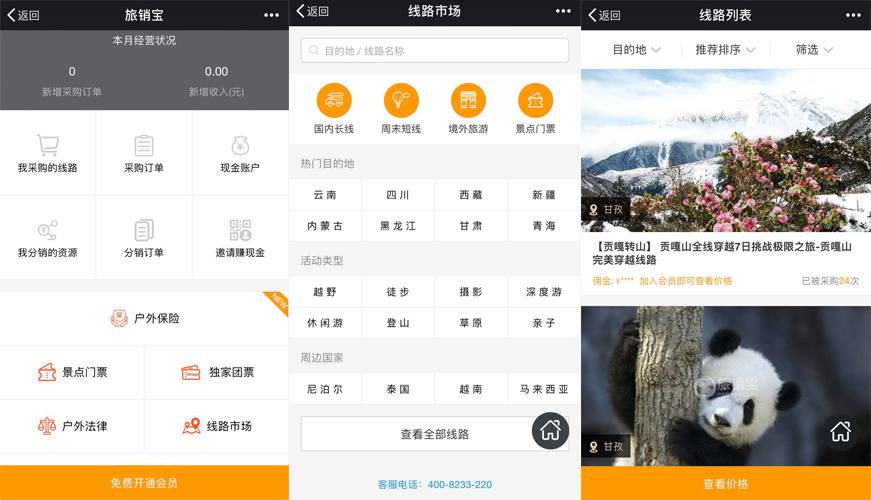The image size is (871, 500).
Task: Open 线路市场 in the bottom menu
Action: [217, 426]
